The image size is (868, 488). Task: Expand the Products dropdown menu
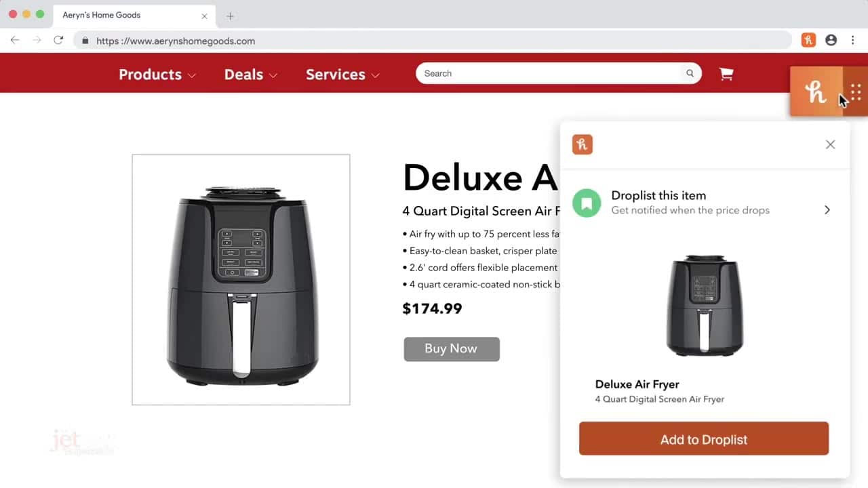tap(157, 75)
